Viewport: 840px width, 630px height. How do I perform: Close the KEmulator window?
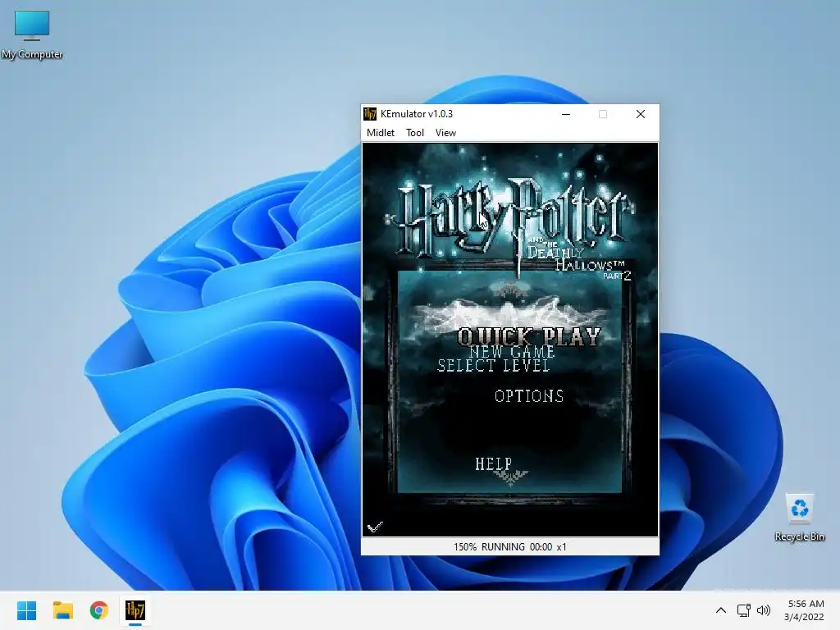coord(640,114)
